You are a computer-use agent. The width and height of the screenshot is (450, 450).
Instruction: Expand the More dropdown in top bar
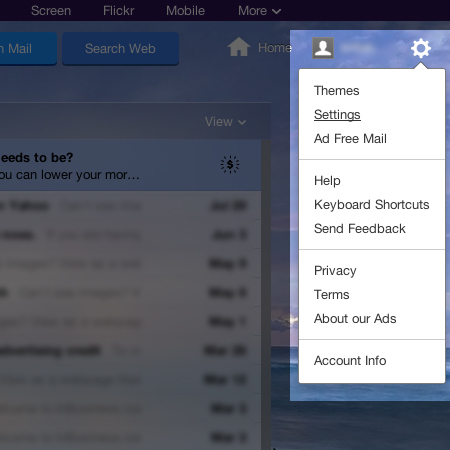[x=260, y=11]
